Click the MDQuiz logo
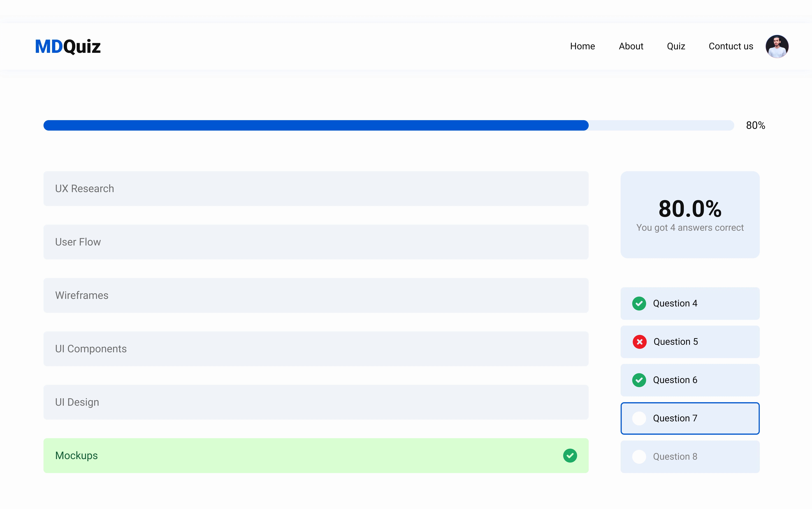This screenshot has width=812, height=509. point(68,46)
